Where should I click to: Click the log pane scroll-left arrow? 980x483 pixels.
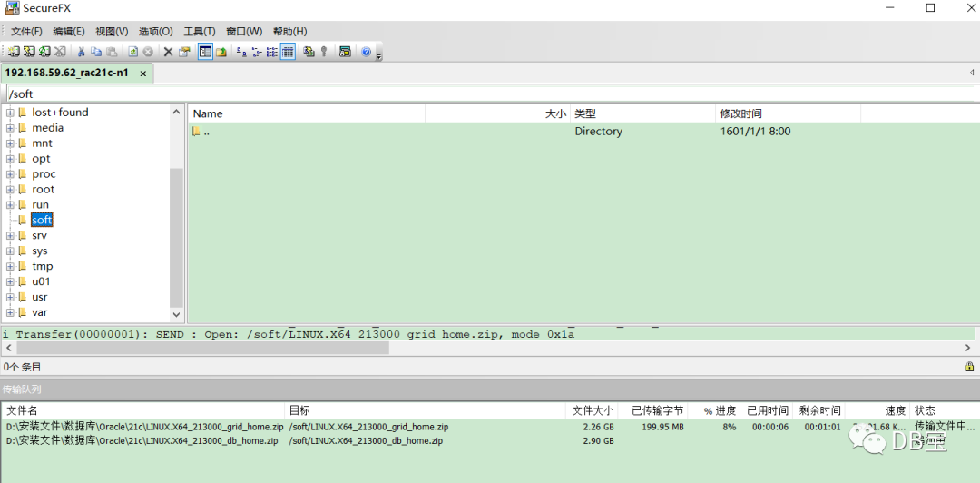click(7, 348)
